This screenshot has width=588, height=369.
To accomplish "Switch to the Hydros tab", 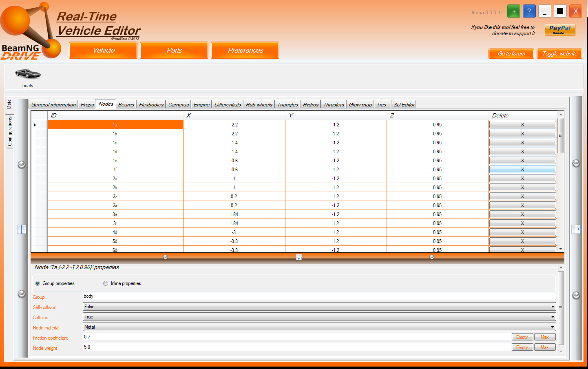I will [310, 105].
